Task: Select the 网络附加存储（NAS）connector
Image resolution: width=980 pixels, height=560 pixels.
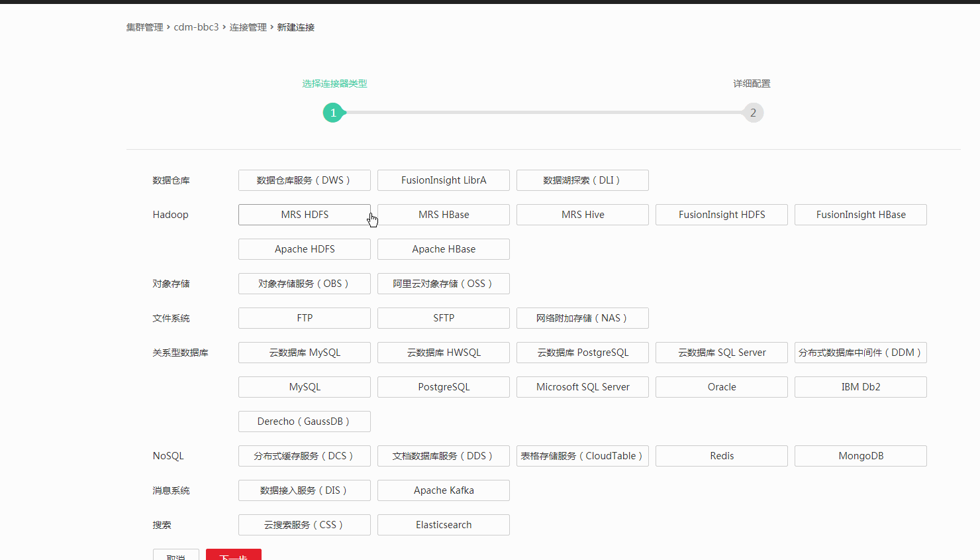Action: pos(583,318)
